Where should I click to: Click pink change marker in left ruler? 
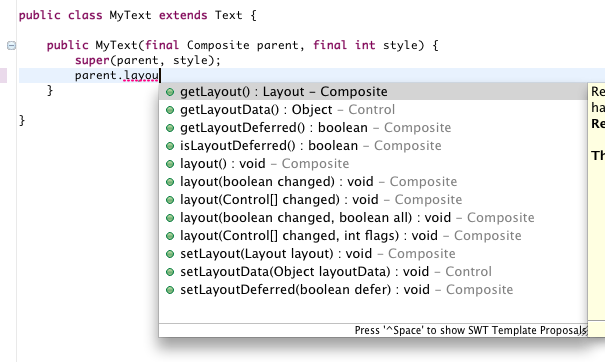3,76
